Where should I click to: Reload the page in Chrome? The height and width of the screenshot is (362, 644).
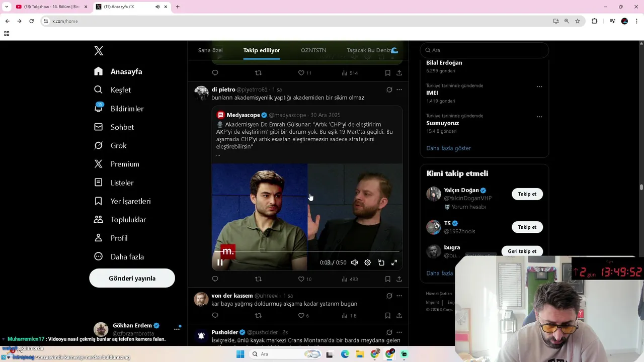(x=31, y=21)
